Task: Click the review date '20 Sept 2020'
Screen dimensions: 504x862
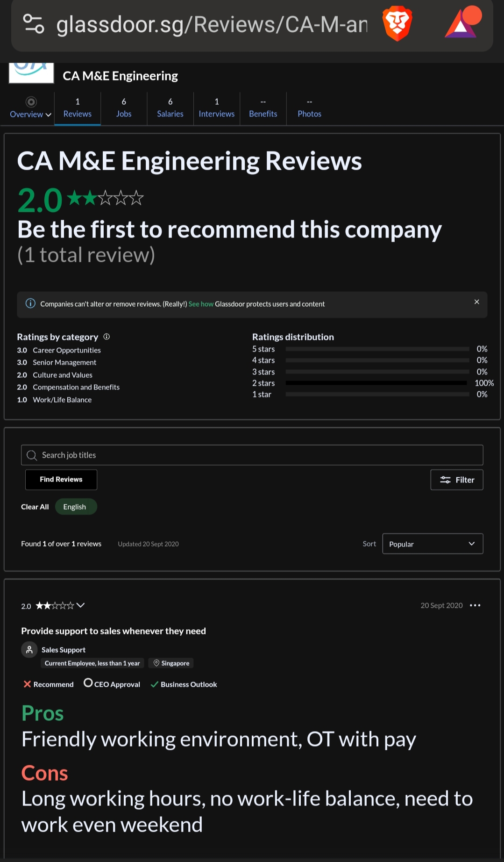Action: pos(441,605)
